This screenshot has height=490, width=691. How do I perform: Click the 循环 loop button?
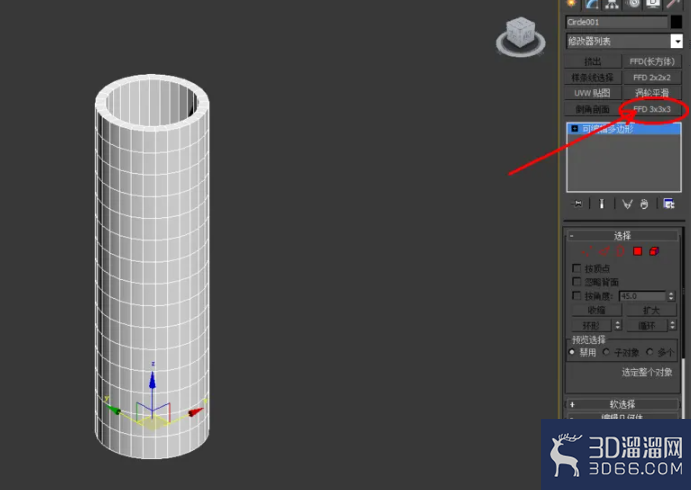tap(646, 325)
